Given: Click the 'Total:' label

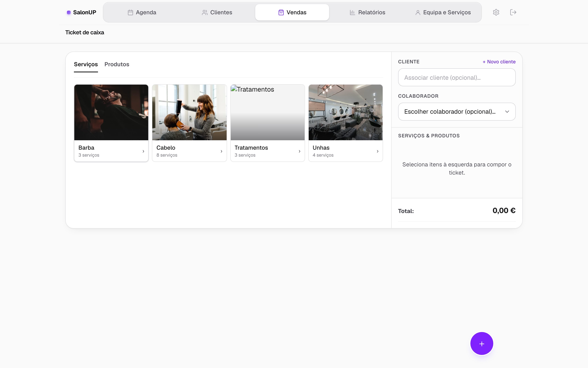Looking at the screenshot, I should tap(406, 211).
